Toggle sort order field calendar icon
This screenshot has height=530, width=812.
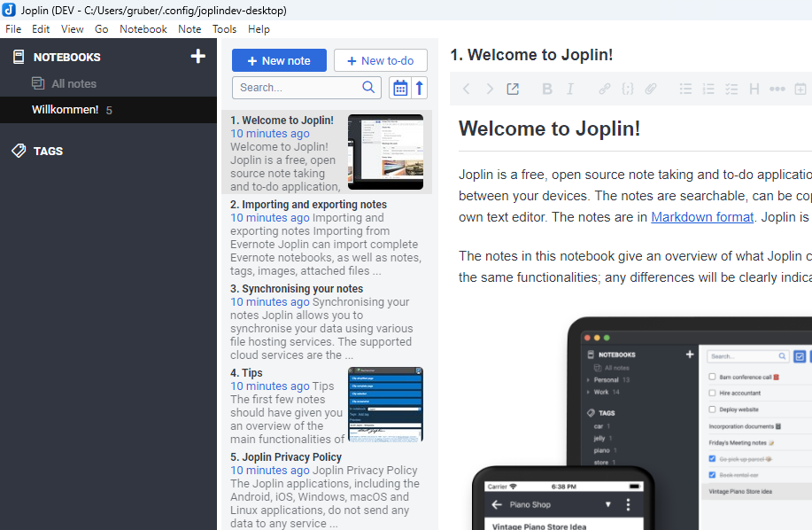pyautogui.click(x=400, y=88)
